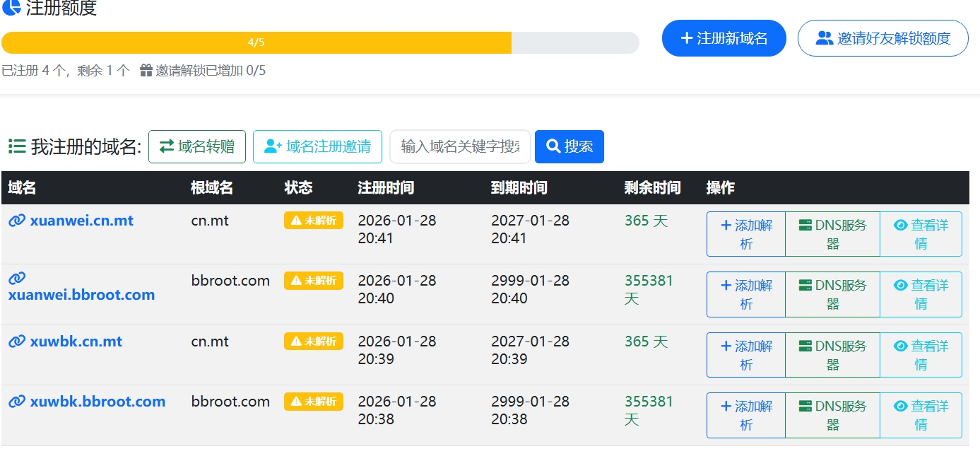Click the list icon beside 我注册的域名
Viewport: 980px width, 473px height.
point(17,146)
